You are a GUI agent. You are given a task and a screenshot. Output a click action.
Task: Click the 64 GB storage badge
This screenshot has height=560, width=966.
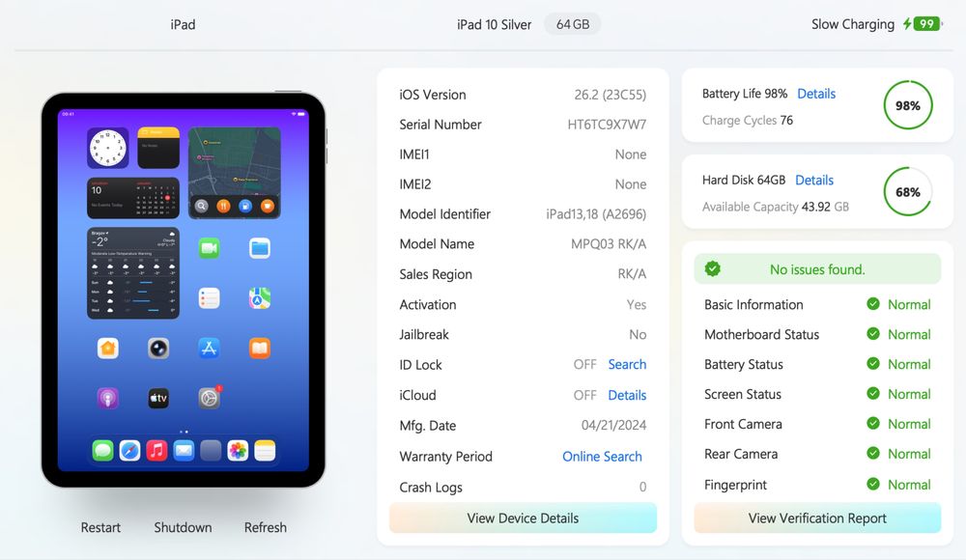(x=573, y=24)
